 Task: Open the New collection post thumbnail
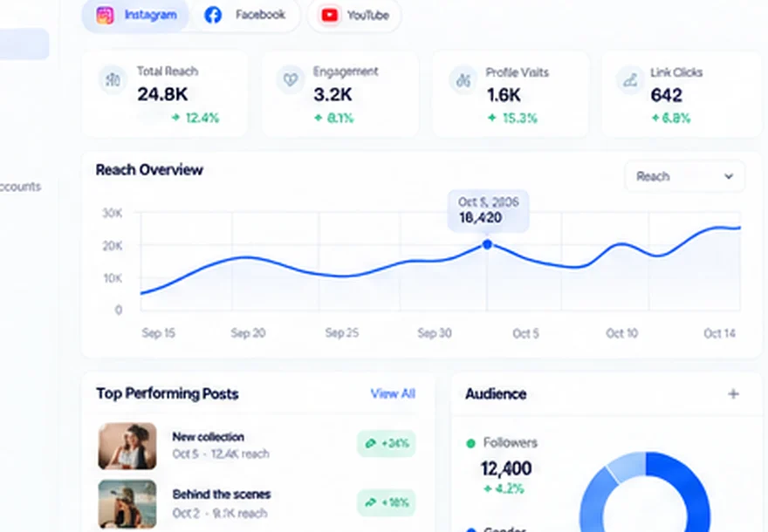pyautogui.click(x=127, y=447)
